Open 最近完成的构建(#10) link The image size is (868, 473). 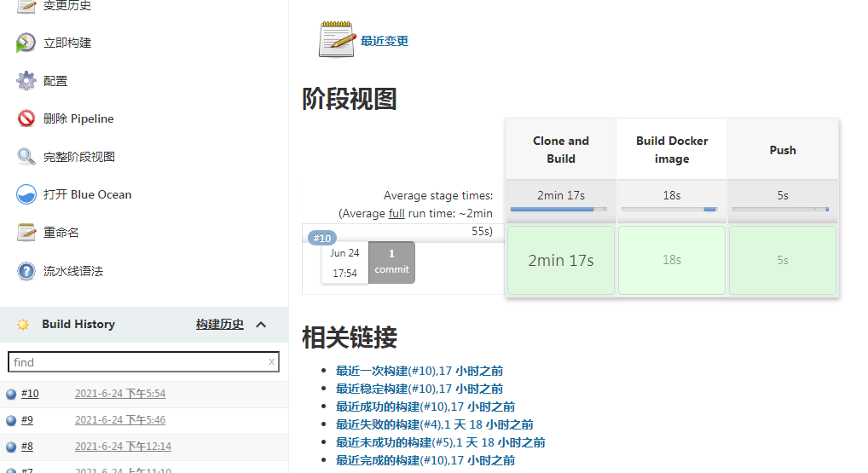(425, 460)
